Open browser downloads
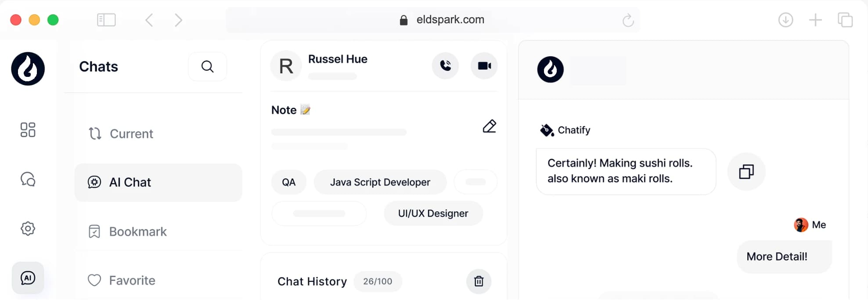 (785, 20)
